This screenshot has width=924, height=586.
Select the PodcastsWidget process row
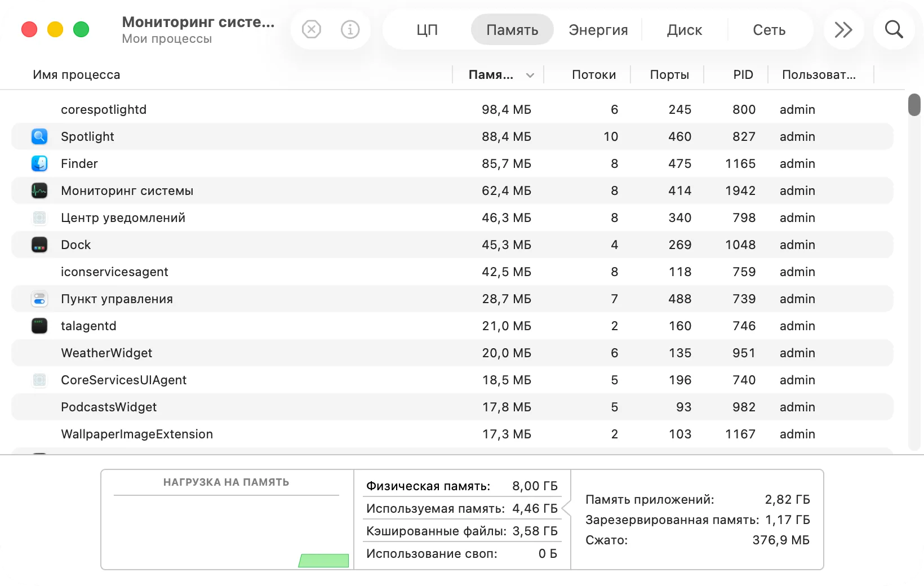452,407
